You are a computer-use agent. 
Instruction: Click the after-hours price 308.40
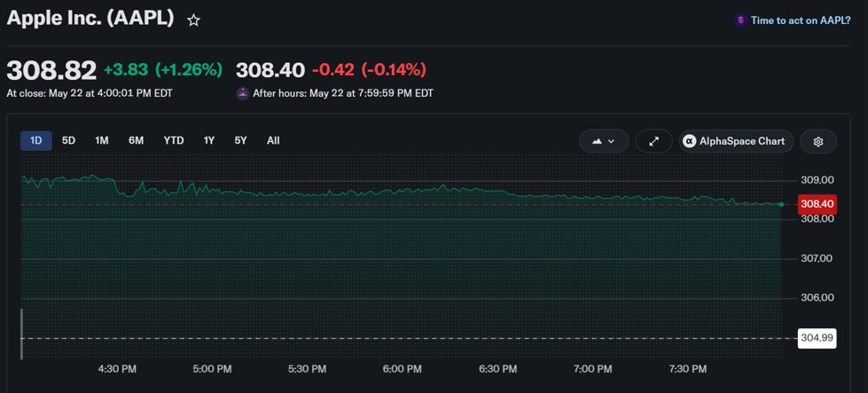270,70
